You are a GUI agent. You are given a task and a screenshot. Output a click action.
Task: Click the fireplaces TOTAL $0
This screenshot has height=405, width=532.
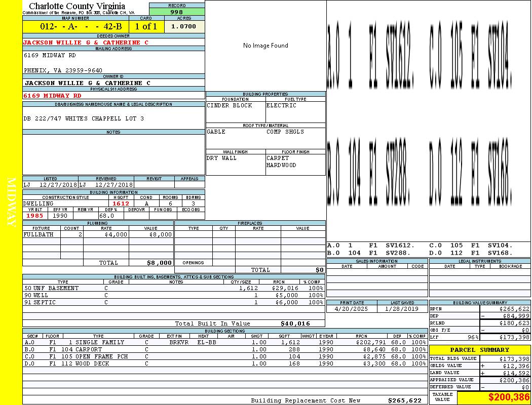[320, 270]
